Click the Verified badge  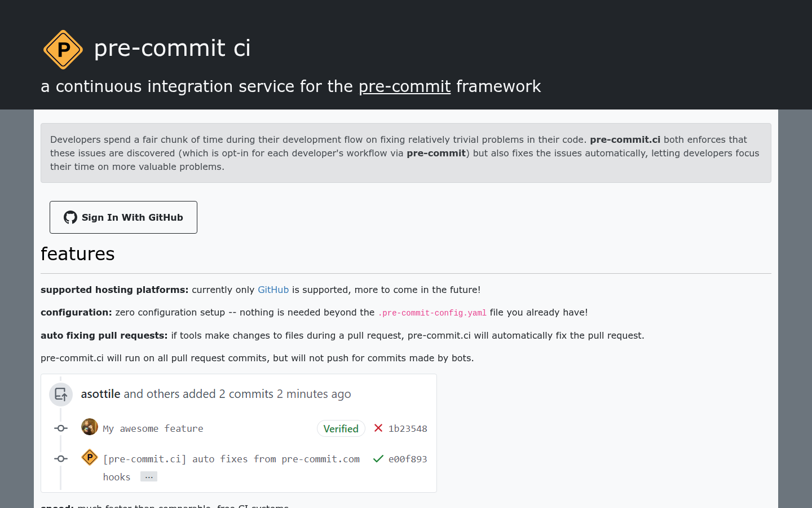[341, 428]
